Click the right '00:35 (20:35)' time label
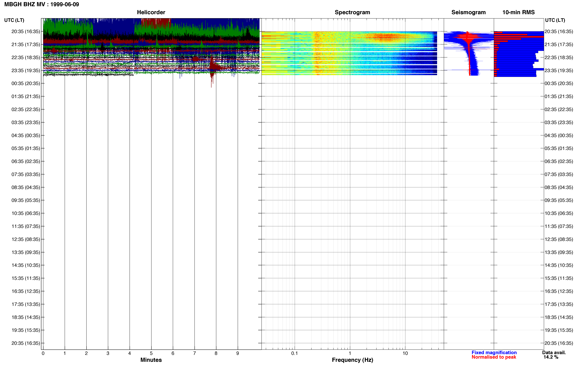 (559, 83)
